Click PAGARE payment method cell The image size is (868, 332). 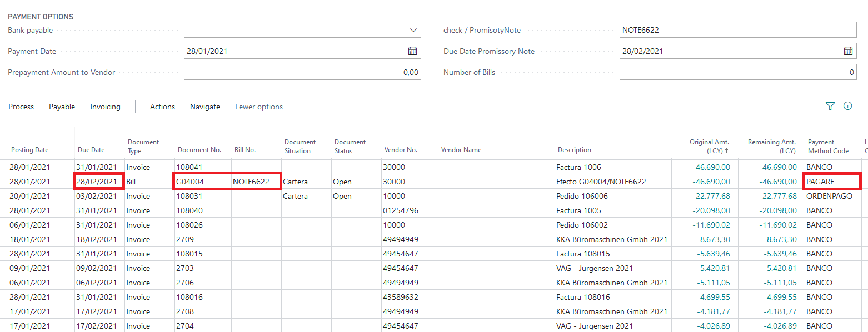pyautogui.click(x=820, y=182)
